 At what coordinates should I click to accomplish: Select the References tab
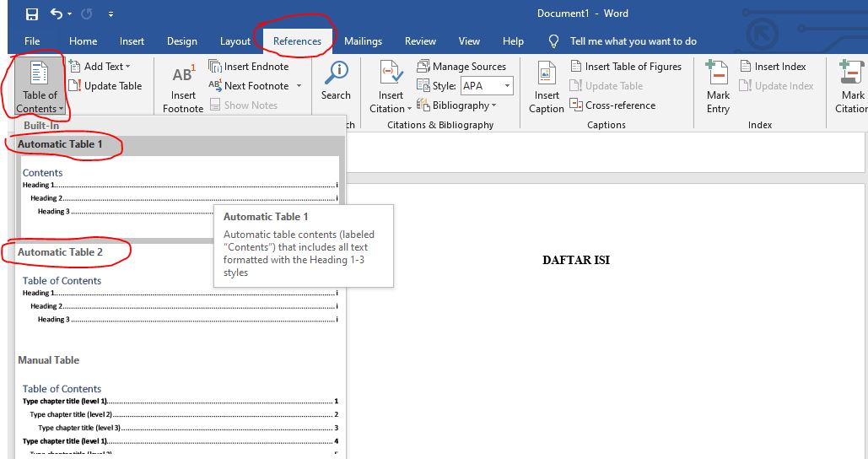(297, 41)
